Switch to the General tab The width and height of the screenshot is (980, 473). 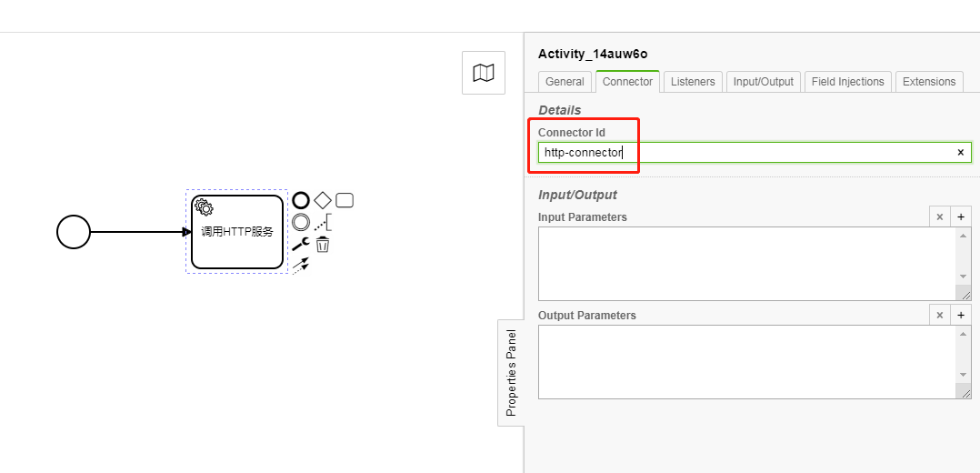click(565, 81)
